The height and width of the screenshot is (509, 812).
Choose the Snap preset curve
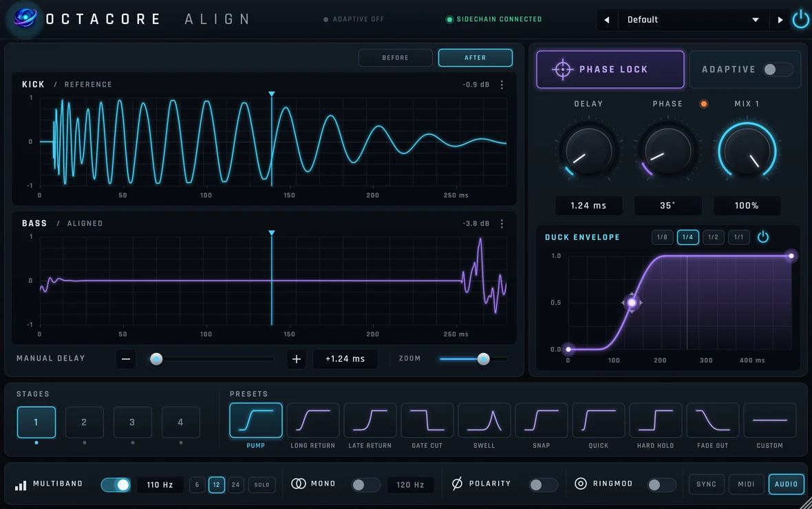(541, 420)
